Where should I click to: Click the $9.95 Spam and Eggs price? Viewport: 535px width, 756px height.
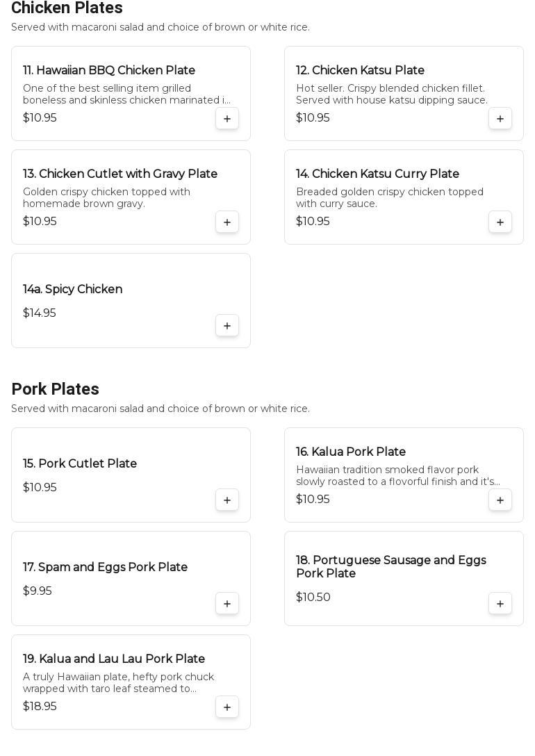38,591
